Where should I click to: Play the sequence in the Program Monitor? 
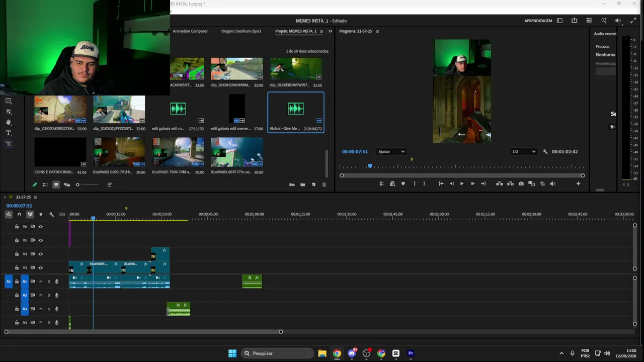[461, 184]
